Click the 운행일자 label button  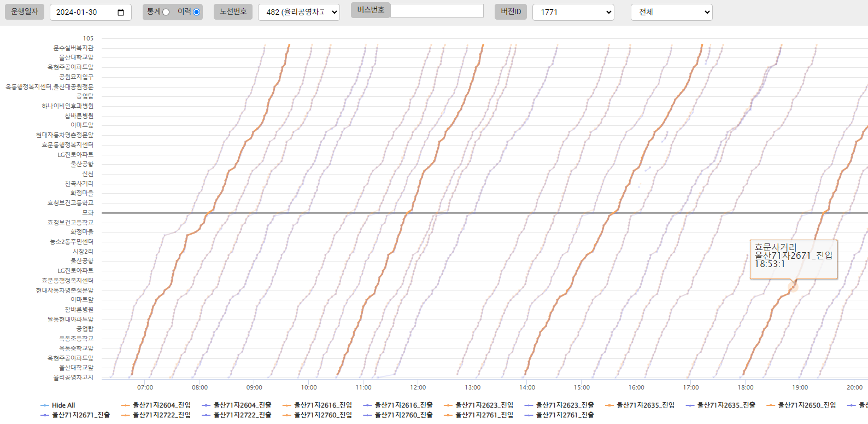coord(25,11)
